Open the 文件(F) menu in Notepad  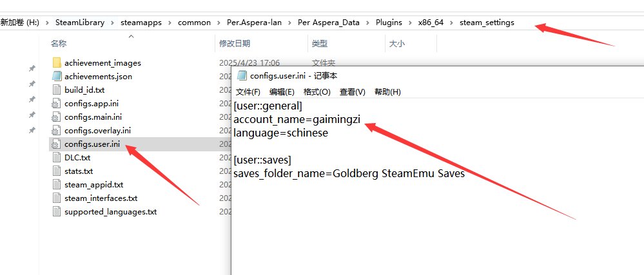[x=248, y=92]
